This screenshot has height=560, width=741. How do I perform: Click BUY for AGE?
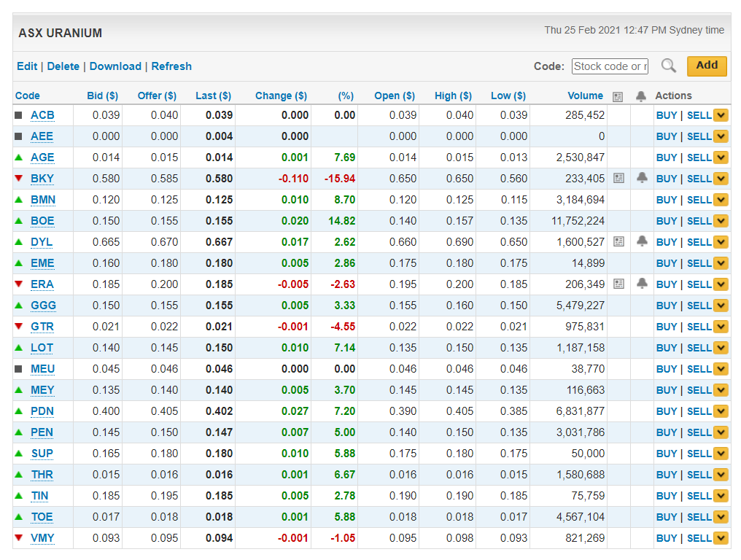pos(667,157)
